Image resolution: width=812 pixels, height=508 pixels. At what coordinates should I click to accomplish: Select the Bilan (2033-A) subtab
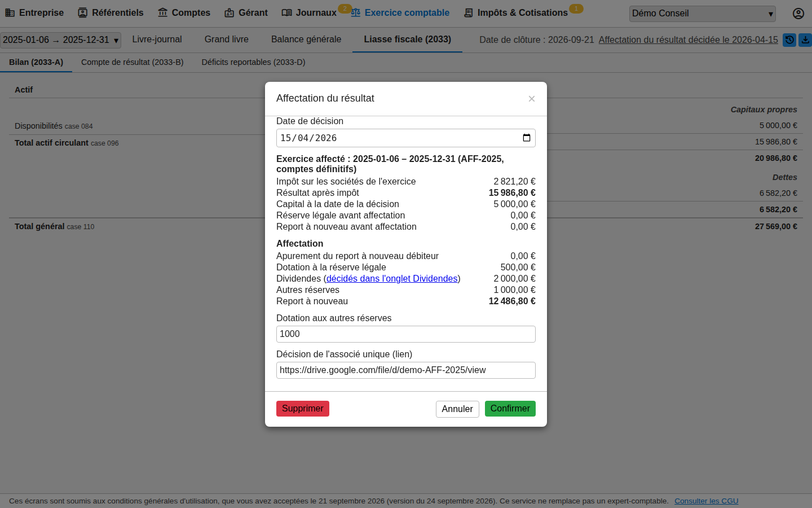point(36,62)
